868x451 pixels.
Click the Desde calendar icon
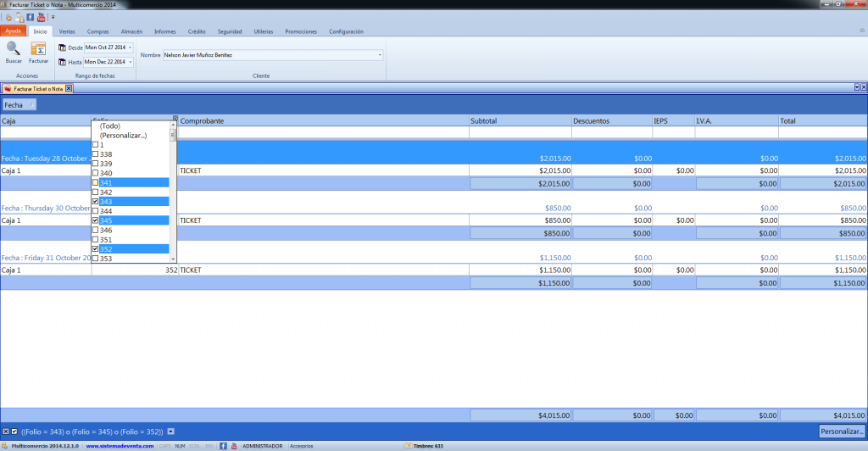click(62, 47)
